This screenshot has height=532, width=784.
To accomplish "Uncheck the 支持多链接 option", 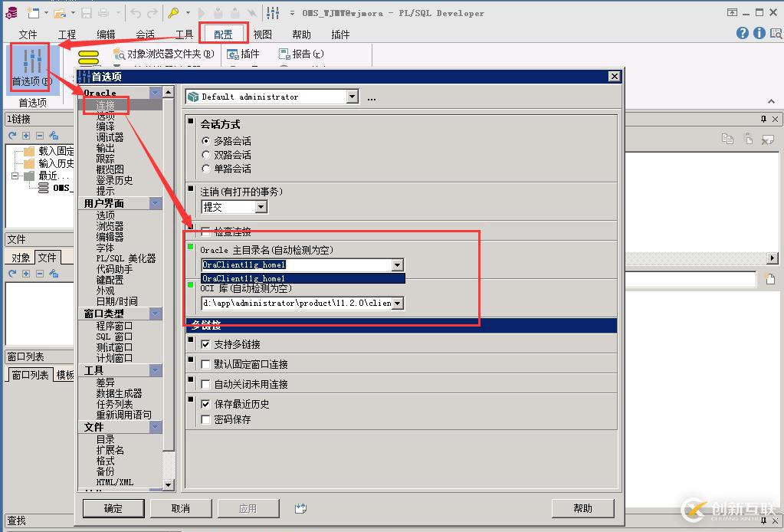I will 205,343.
